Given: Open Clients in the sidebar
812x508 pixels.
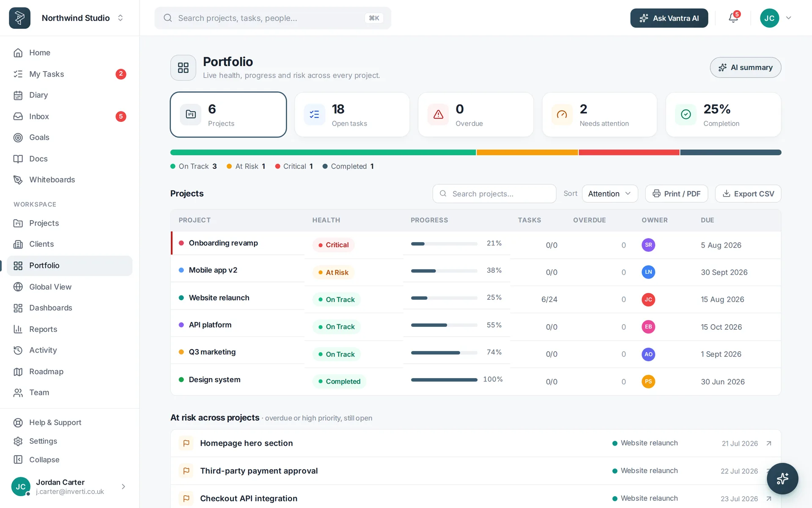Looking at the screenshot, I should coord(70,244).
